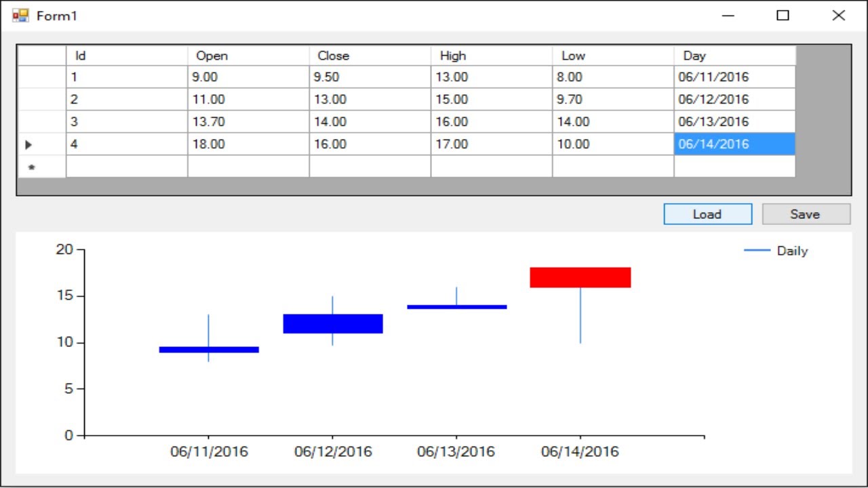Select Close cell 16.00 in row 4
The image size is (868, 488).
(370, 144)
